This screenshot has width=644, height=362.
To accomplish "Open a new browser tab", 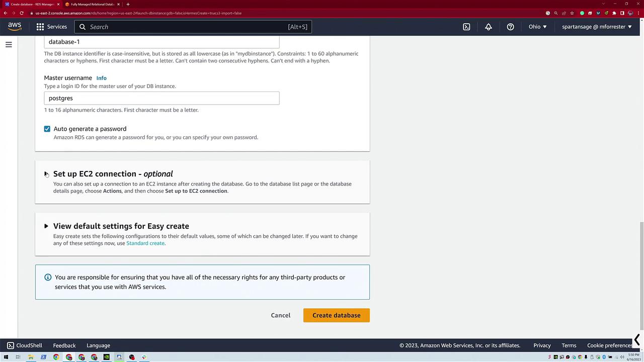I will pyautogui.click(x=128, y=4).
